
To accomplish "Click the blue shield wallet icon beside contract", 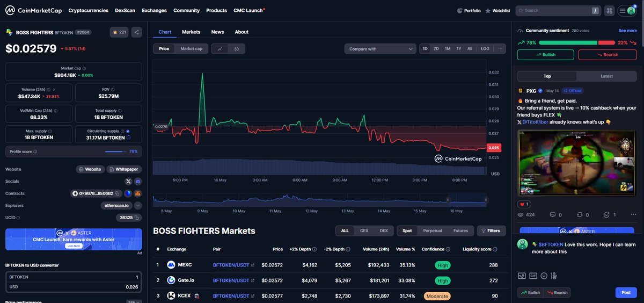I will [128, 193].
